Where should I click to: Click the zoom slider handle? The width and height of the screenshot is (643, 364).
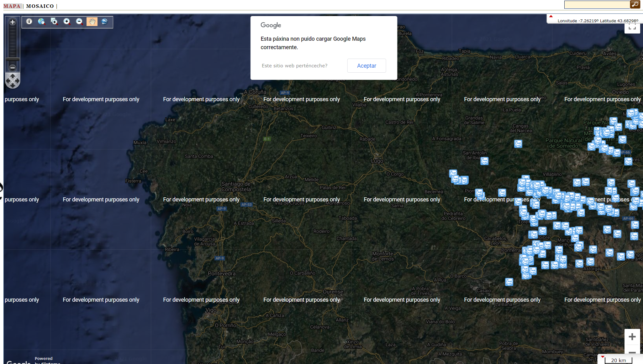(x=13, y=59)
